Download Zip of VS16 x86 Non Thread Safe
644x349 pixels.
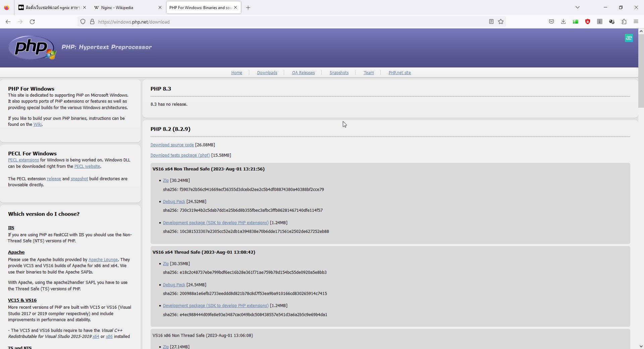click(x=166, y=347)
